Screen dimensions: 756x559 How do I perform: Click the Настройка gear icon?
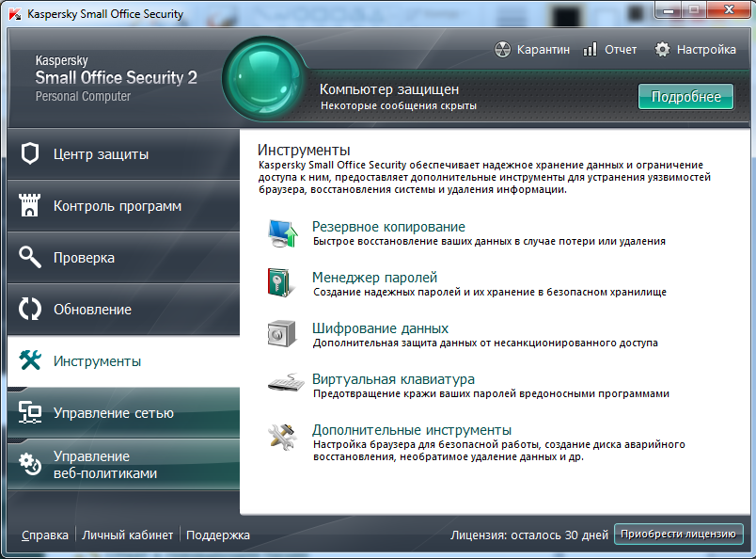point(662,49)
